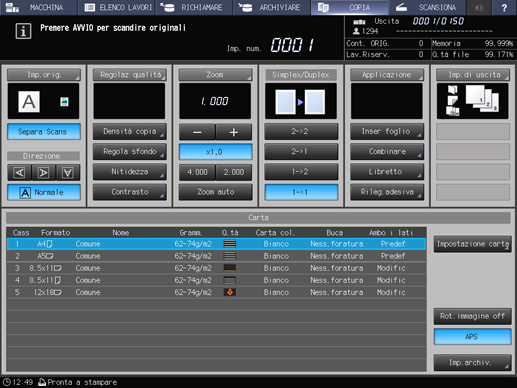The image size is (517, 388).
Task: Open Imp.orig. original settings
Action: pyautogui.click(x=44, y=75)
